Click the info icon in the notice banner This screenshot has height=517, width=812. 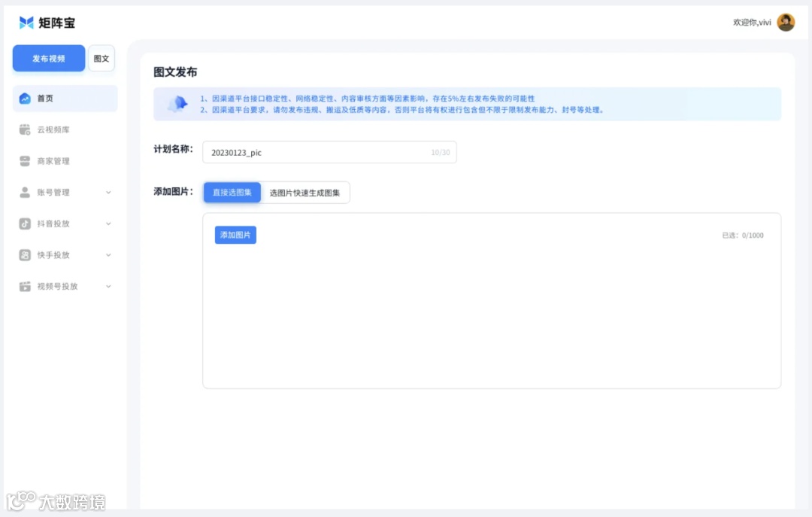[176, 105]
